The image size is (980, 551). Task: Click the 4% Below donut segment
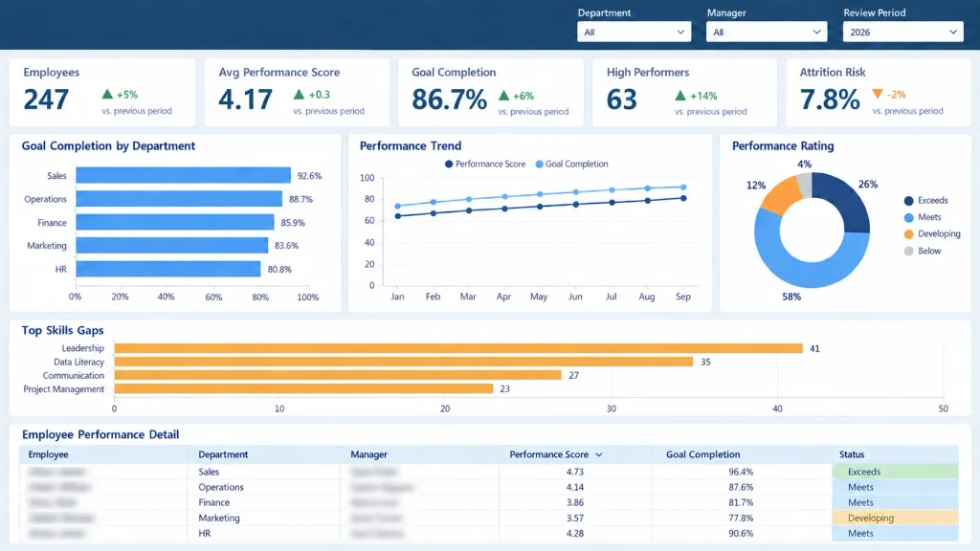tap(805, 186)
